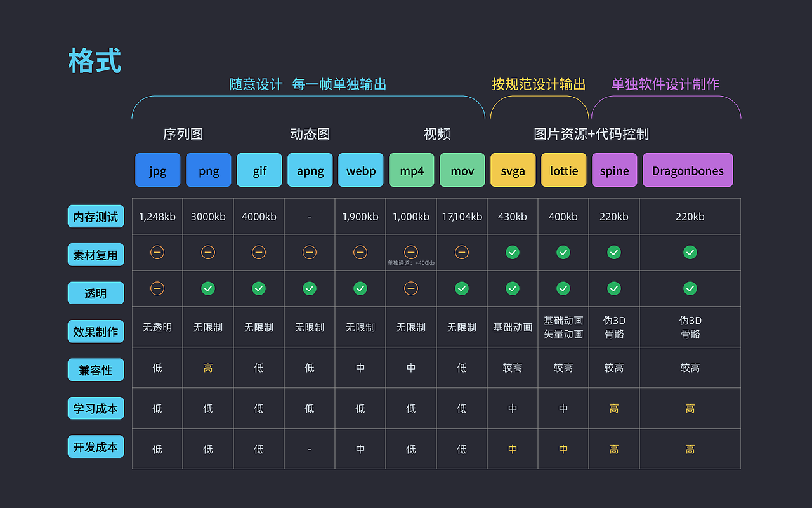This screenshot has width=812, height=508.
Task: Click the green check under spine 素材复用
Action: tap(614, 252)
